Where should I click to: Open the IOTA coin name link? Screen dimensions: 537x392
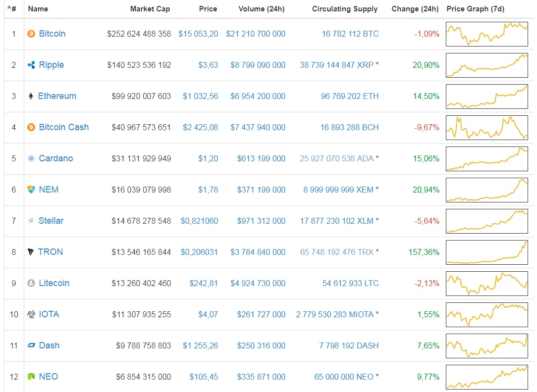tap(49, 314)
